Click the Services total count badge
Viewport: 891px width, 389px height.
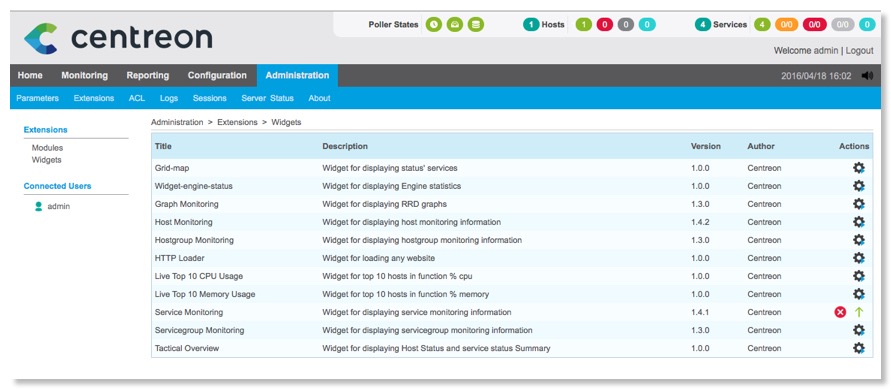pos(703,24)
